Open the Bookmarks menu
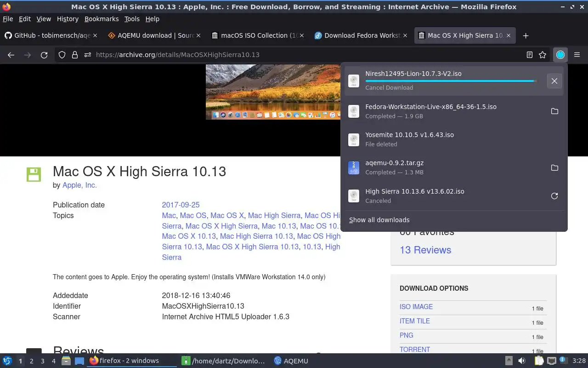Image resolution: width=588 pixels, height=368 pixels. pyautogui.click(x=102, y=19)
